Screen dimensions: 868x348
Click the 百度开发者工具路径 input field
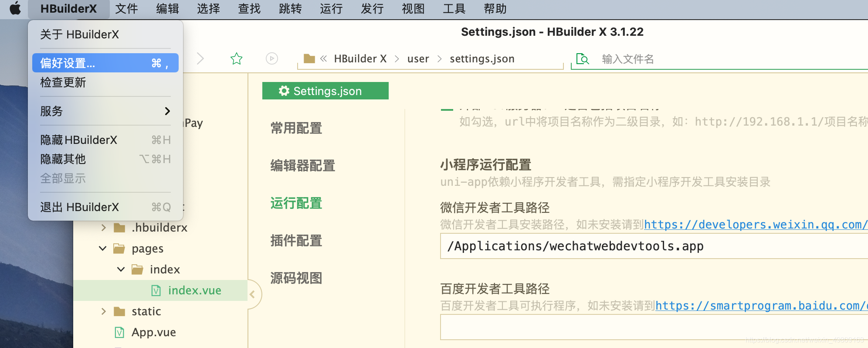tap(654, 327)
